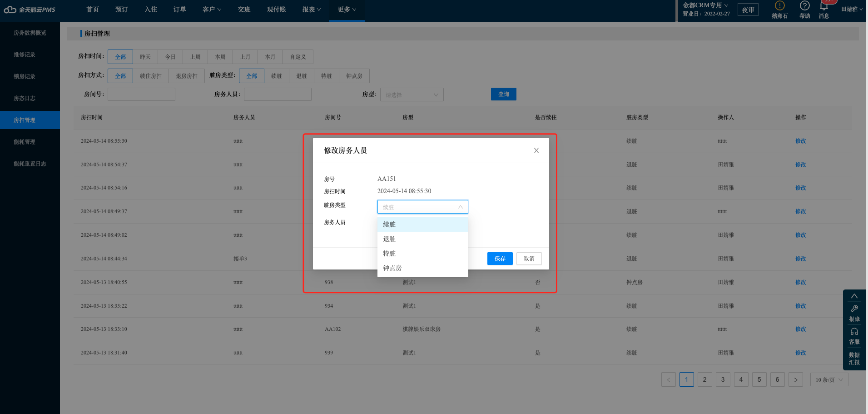Viewport: 868px width, 414px height.
Task: Select 昨天 time filter
Action: [x=145, y=57]
